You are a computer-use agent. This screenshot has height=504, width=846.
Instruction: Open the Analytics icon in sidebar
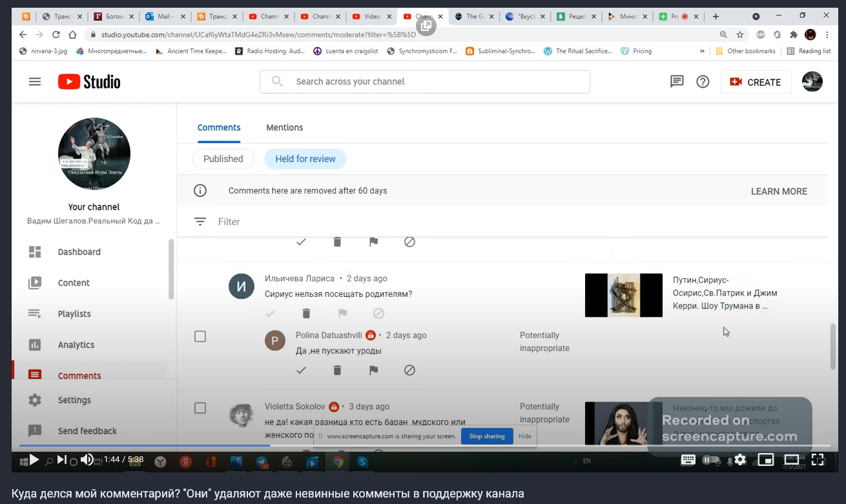tap(35, 345)
